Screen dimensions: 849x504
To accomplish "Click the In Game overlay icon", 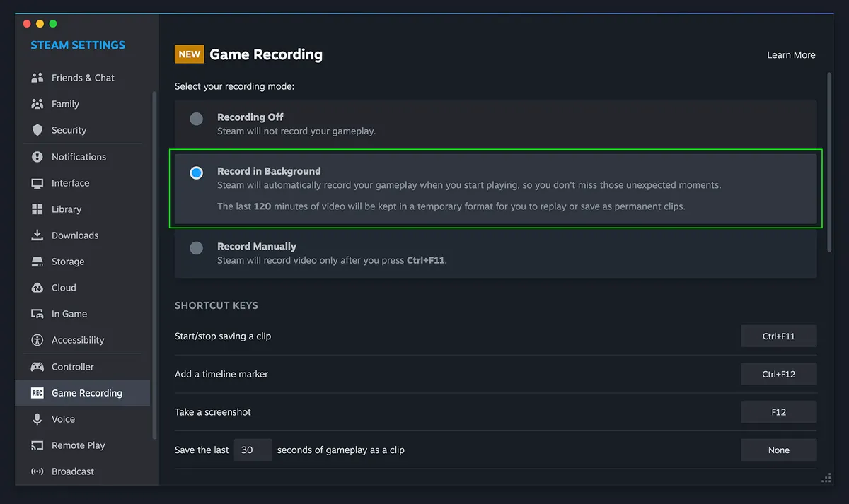I will pyautogui.click(x=37, y=314).
